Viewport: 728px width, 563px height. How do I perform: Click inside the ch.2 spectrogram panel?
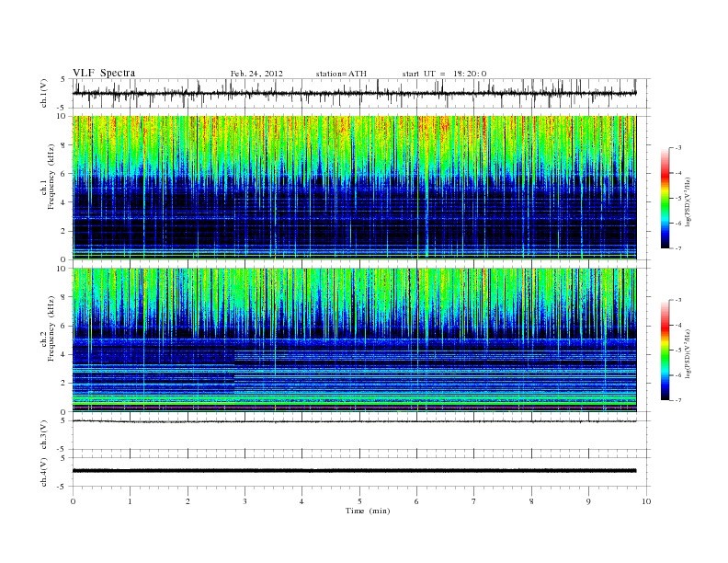coord(355,339)
